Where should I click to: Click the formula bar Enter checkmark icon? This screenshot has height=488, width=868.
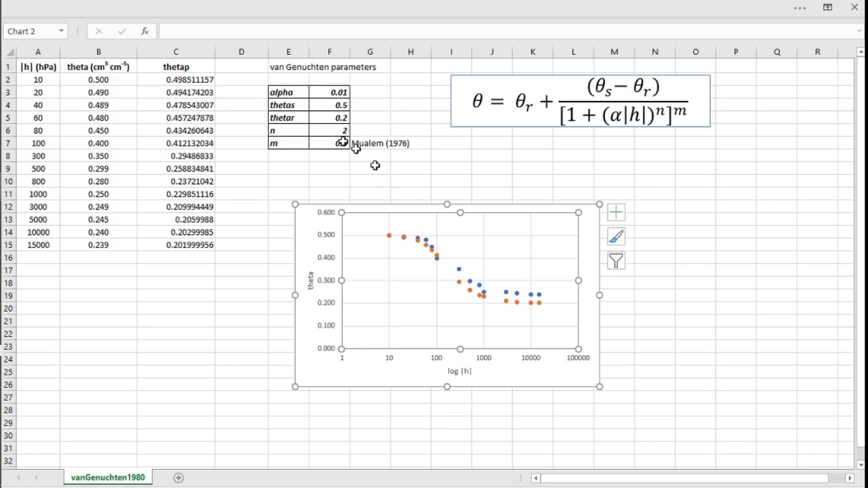pyautogui.click(x=122, y=31)
